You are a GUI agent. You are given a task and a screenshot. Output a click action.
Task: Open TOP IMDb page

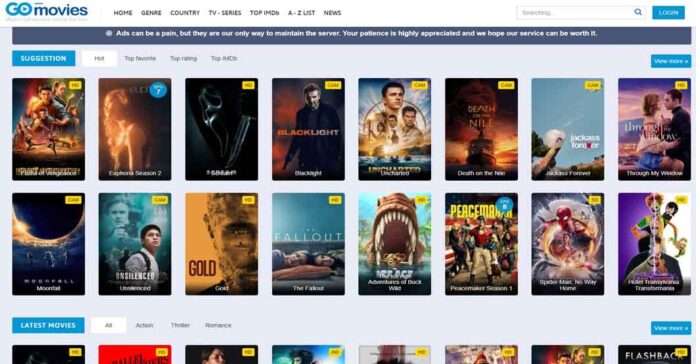pos(265,13)
